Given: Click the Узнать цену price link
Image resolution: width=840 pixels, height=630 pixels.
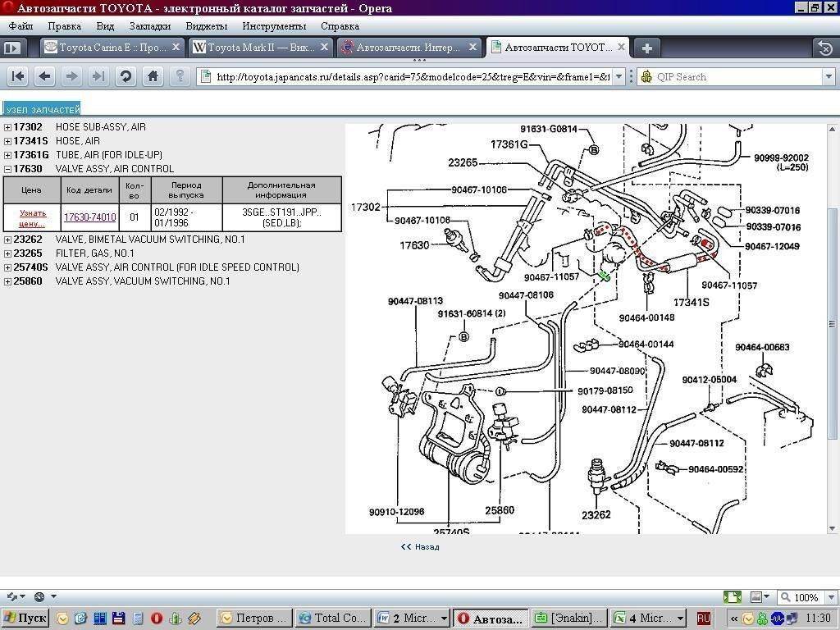Looking at the screenshot, I should coord(33,218).
